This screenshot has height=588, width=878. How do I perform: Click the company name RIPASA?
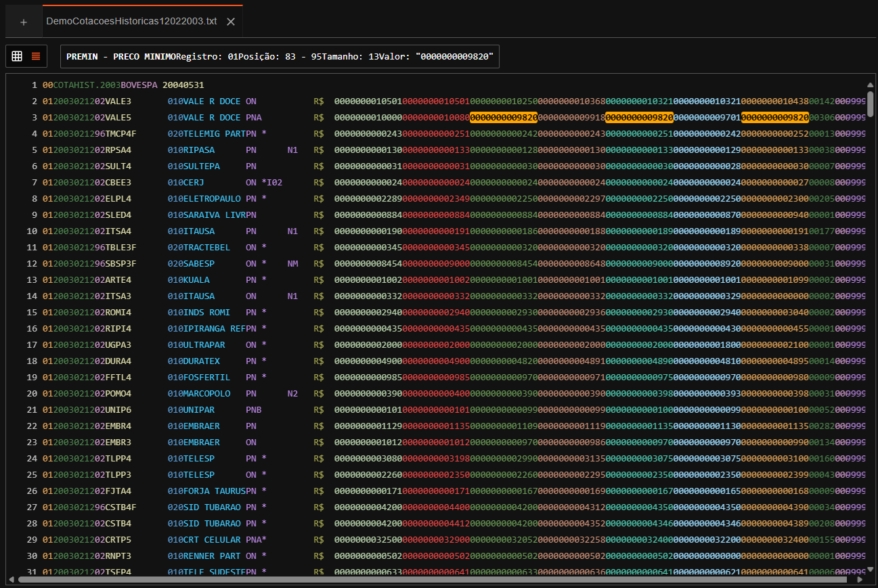pyautogui.click(x=199, y=150)
